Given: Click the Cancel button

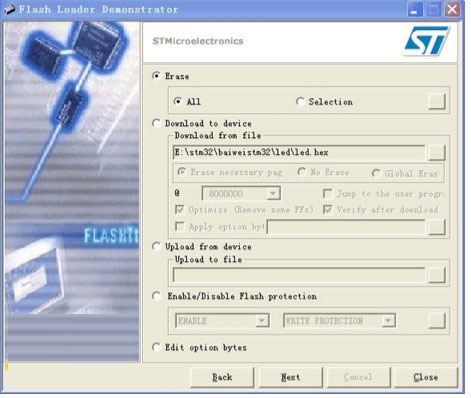Looking at the screenshot, I should (359, 377).
